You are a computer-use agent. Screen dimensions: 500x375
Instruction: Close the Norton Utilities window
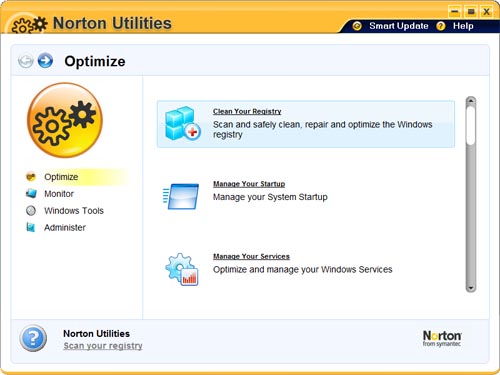[487, 12]
